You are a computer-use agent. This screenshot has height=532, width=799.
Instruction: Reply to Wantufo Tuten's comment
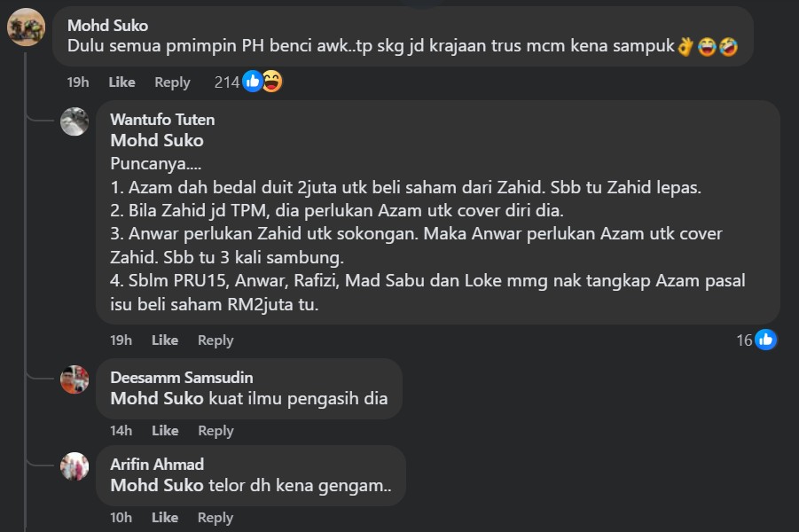(x=215, y=340)
